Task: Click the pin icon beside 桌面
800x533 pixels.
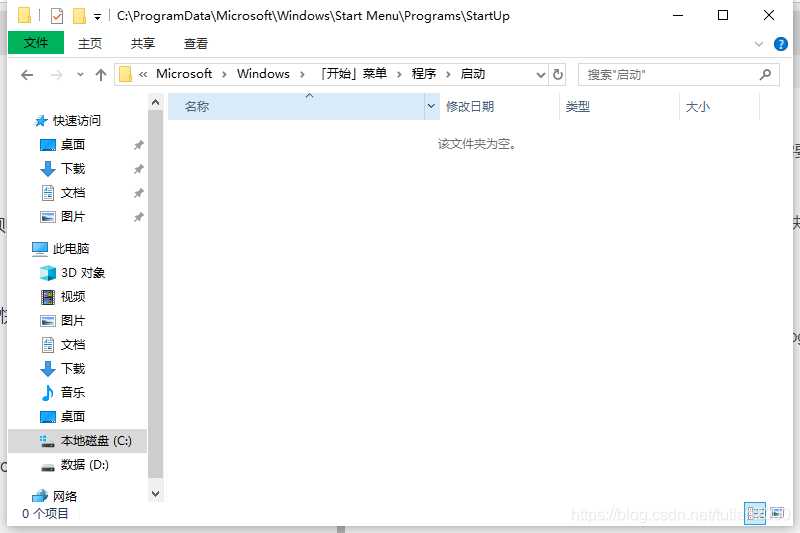Action: 138,145
